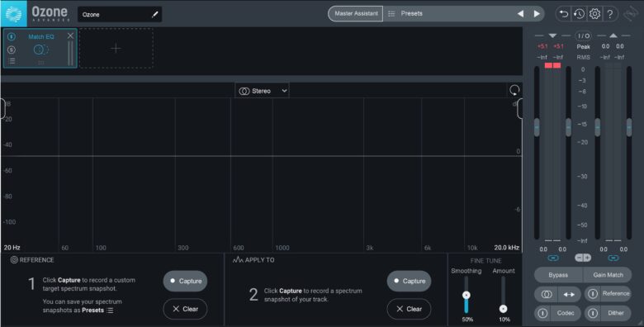Capture the Apply To spectrum snapshot

(409, 281)
